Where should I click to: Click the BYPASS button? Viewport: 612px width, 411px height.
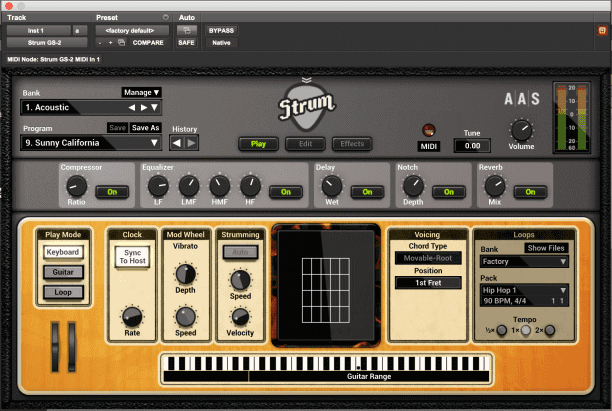pyautogui.click(x=221, y=30)
